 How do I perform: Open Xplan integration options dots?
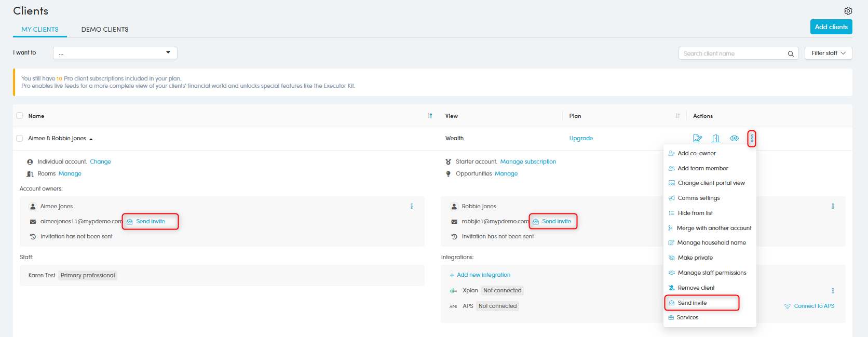click(833, 291)
